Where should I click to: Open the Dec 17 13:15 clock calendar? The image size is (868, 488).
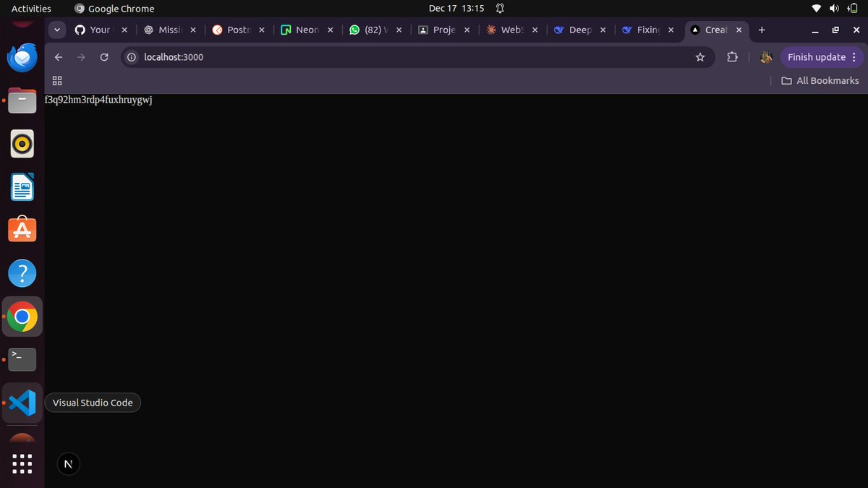tap(456, 8)
